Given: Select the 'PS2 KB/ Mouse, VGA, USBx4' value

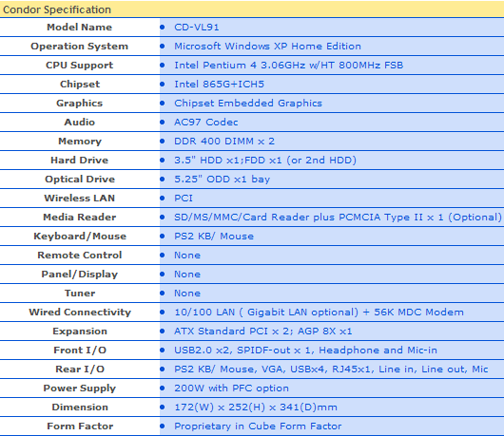Looking at the screenshot, I should click(x=249, y=369).
